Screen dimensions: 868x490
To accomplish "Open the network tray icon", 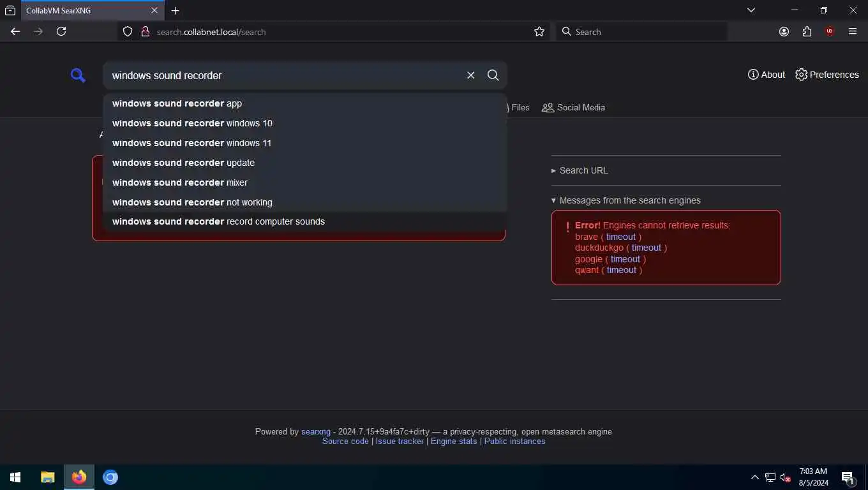I will [x=770, y=477].
